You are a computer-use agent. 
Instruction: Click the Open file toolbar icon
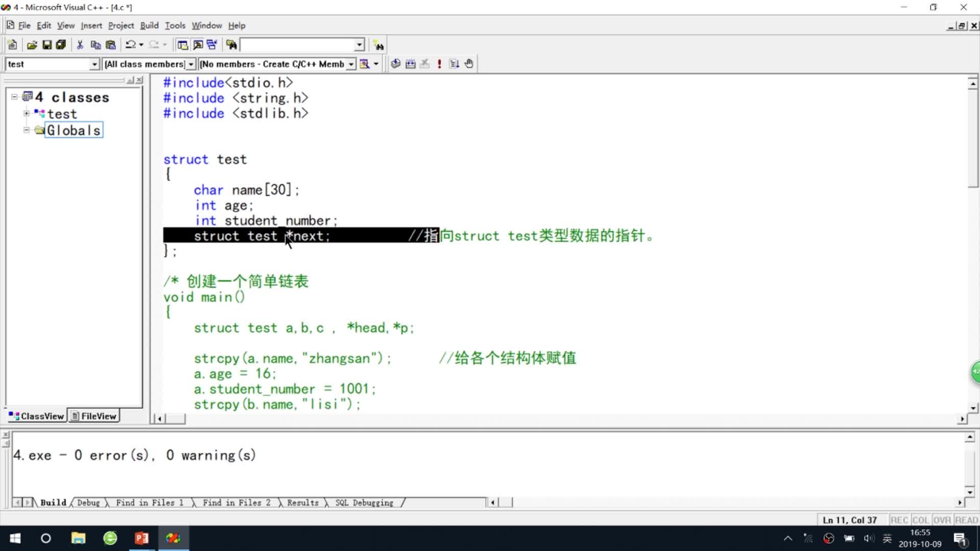(x=32, y=45)
